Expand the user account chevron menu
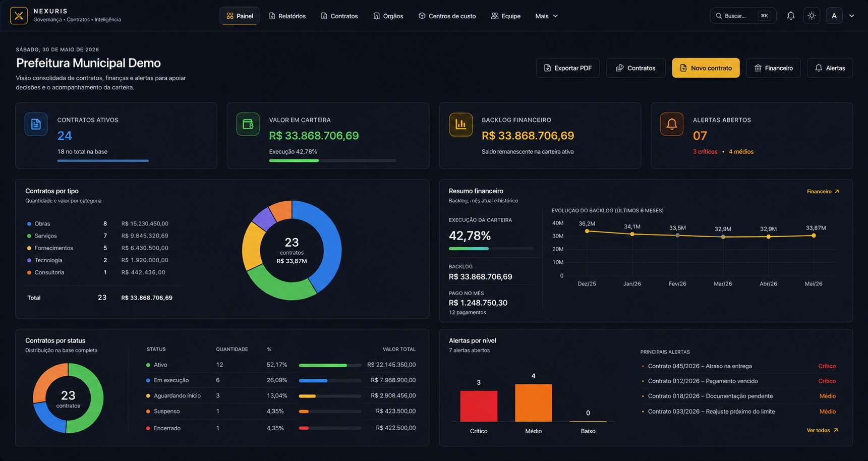The height and width of the screenshot is (461, 868). [x=852, y=16]
